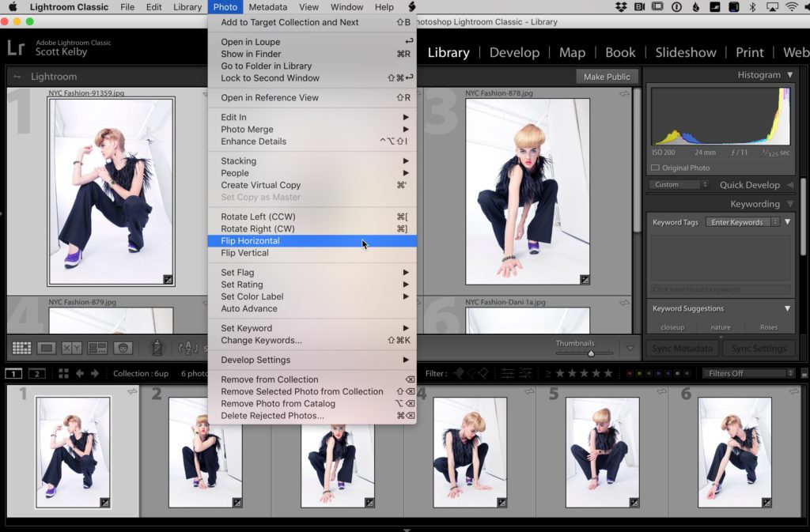
Task: Click the develop badge on NYC Fashion-91359 grid photo
Action: click(168, 279)
